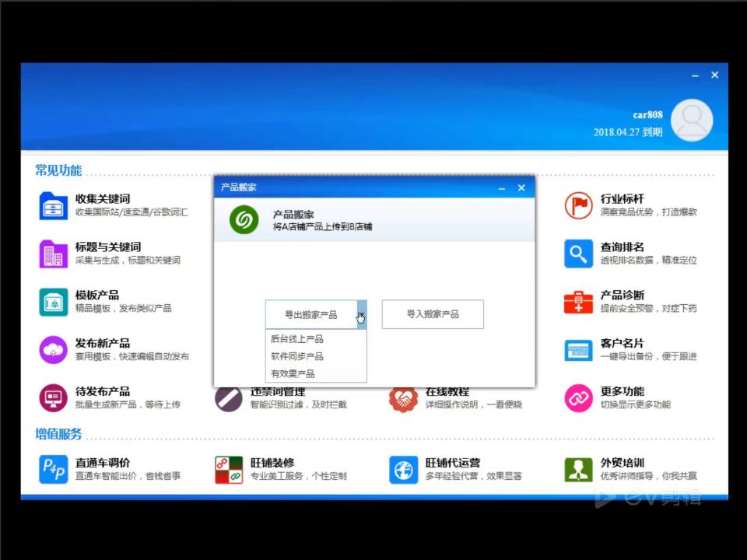
Task: Click the 导入搬家产品 button
Action: click(433, 314)
